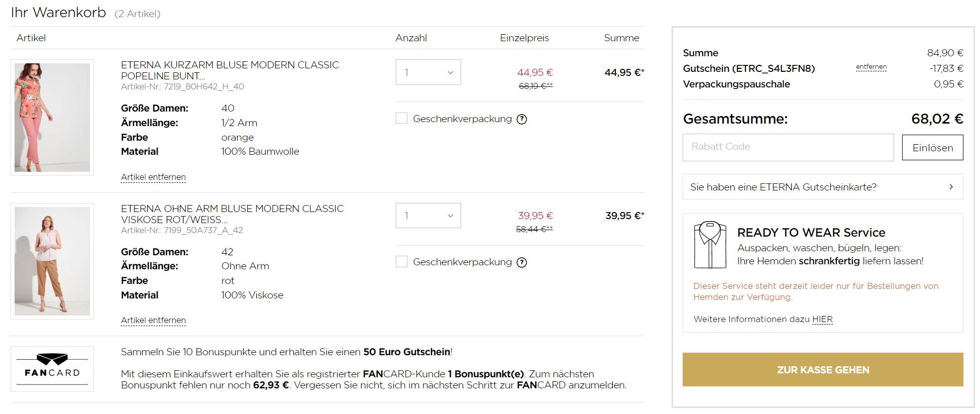Click the READY TO WEAR shirt icon
The image size is (980, 414).
pyautogui.click(x=710, y=245)
